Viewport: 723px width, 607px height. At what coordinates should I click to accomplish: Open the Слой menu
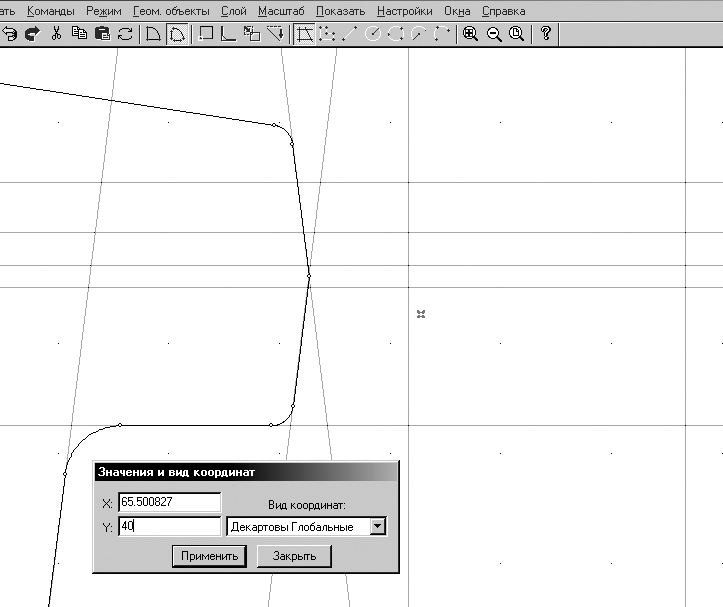pyautogui.click(x=234, y=11)
